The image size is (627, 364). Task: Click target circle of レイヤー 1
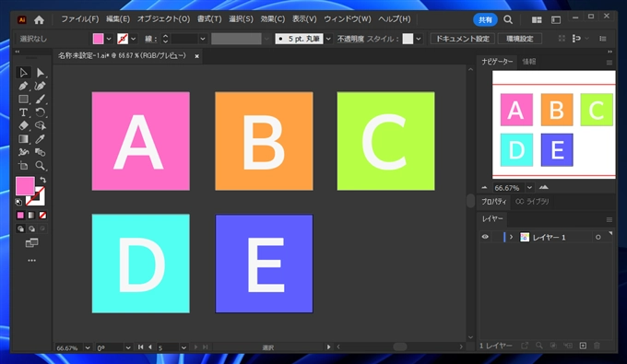(597, 238)
